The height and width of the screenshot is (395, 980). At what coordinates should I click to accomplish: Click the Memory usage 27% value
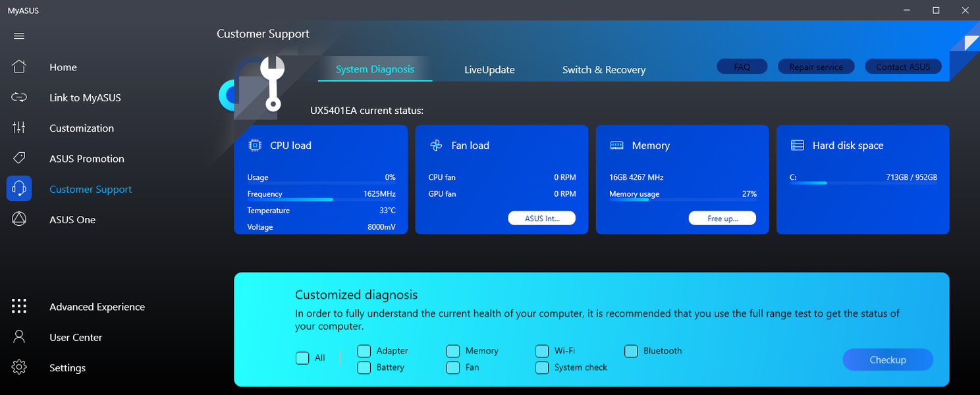coord(749,194)
